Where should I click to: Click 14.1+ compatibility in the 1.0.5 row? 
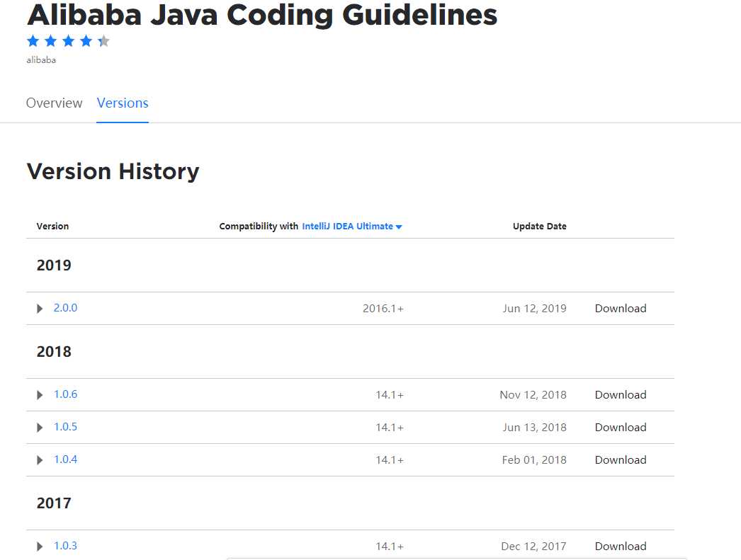[x=390, y=428]
